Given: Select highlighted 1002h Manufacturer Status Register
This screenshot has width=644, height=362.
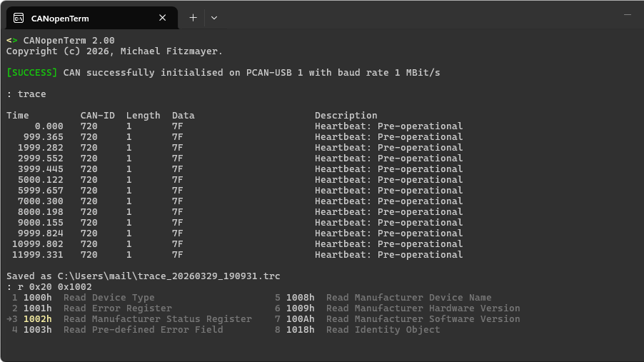Looking at the screenshot, I should coord(129,319).
